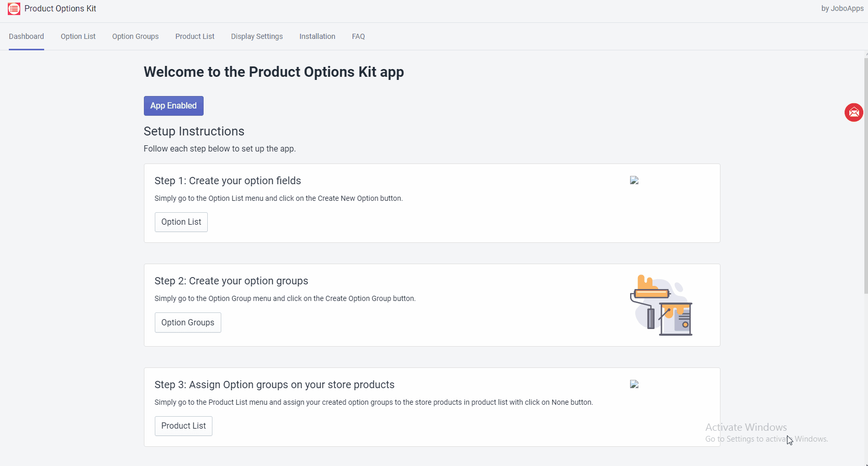This screenshot has width=868, height=466.
Task: Click the Product Options Kit logo icon
Action: (14, 9)
